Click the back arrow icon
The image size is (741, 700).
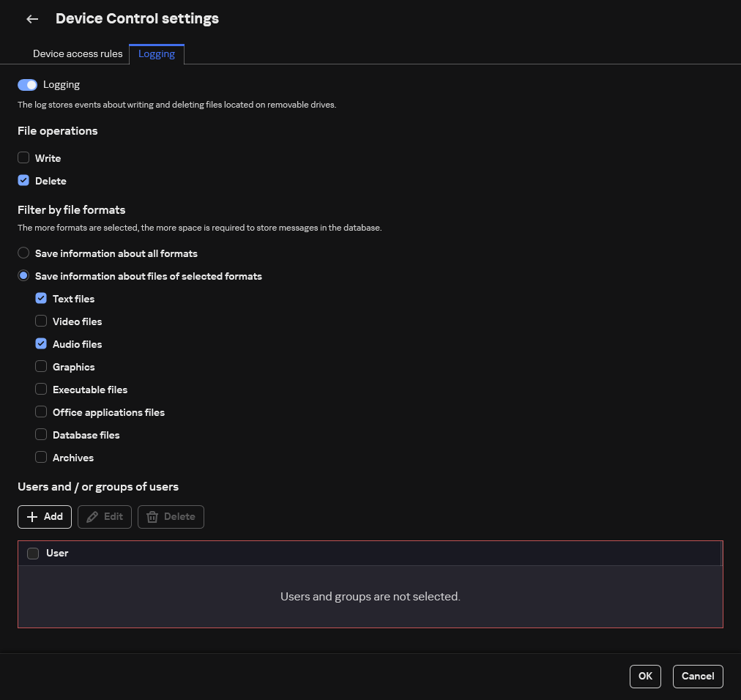(32, 19)
